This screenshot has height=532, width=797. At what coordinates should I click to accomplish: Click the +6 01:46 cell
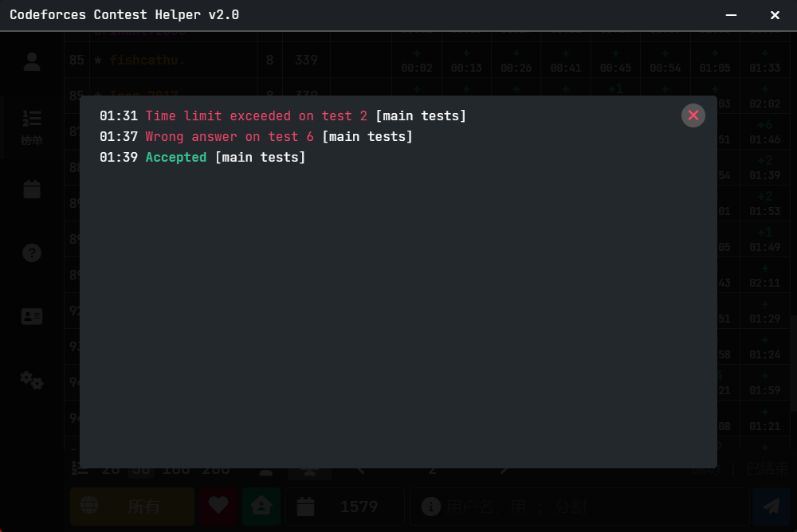[765, 132]
